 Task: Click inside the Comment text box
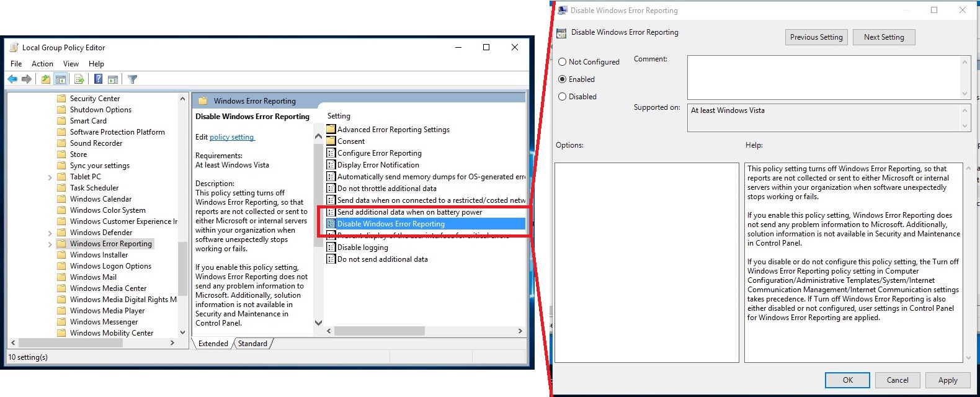click(824, 78)
